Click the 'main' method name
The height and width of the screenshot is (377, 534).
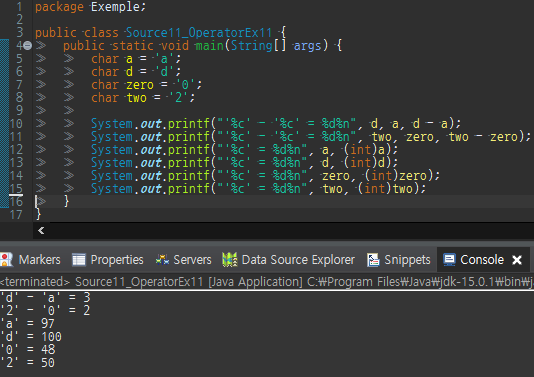(x=209, y=46)
